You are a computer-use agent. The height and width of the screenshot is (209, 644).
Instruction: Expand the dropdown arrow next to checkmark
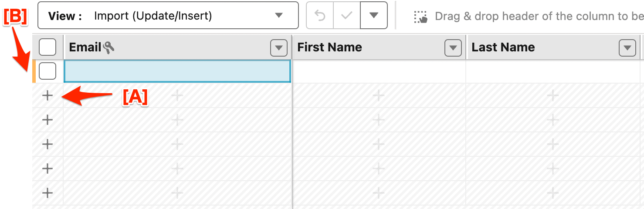[x=374, y=16]
